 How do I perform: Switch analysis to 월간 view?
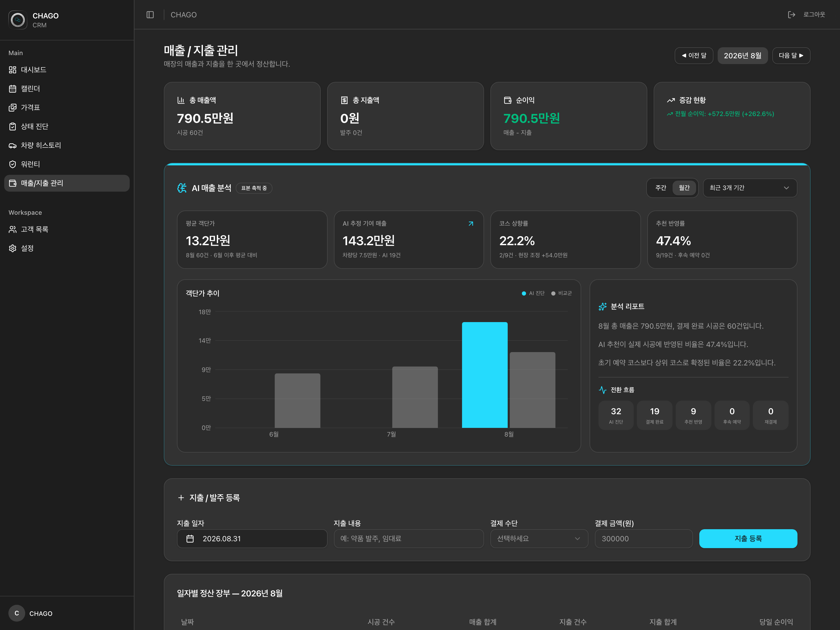(x=684, y=188)
